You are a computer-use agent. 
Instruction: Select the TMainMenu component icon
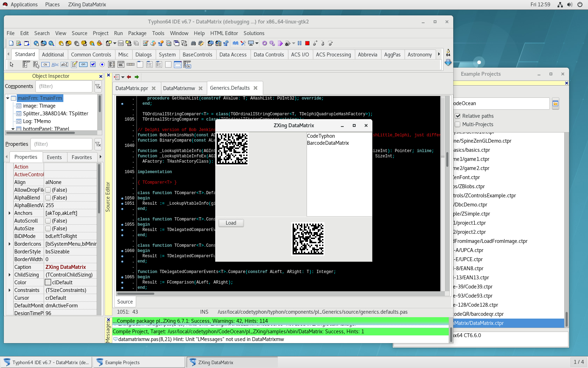tap(26, 64)
